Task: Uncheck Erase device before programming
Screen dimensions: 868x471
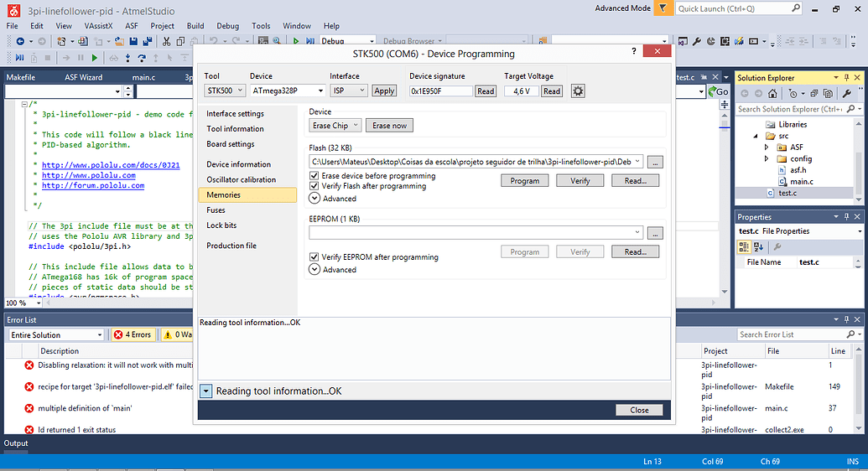Action: [x=314, y=176]
